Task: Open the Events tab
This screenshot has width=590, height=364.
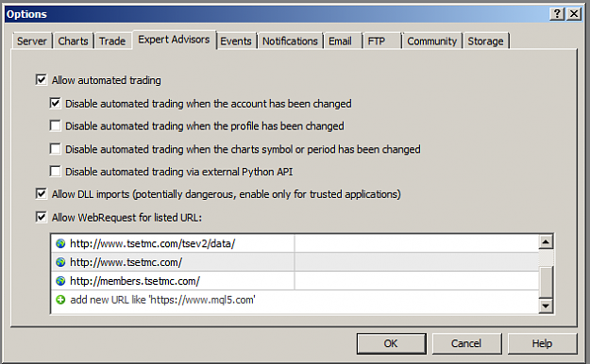Action: point(236,41)
